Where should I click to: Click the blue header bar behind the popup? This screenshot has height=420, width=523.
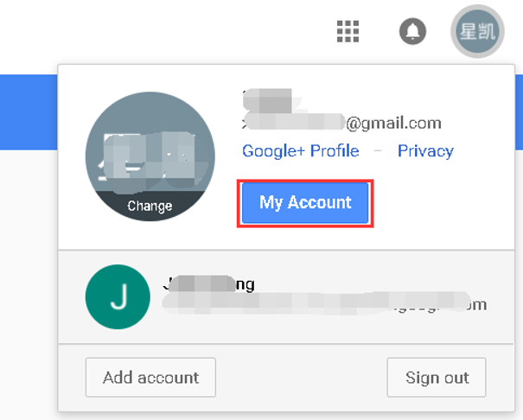[26, 99]
